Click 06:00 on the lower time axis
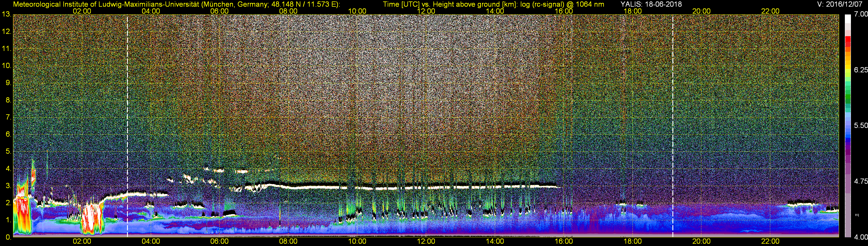 [x=219, y=241]
